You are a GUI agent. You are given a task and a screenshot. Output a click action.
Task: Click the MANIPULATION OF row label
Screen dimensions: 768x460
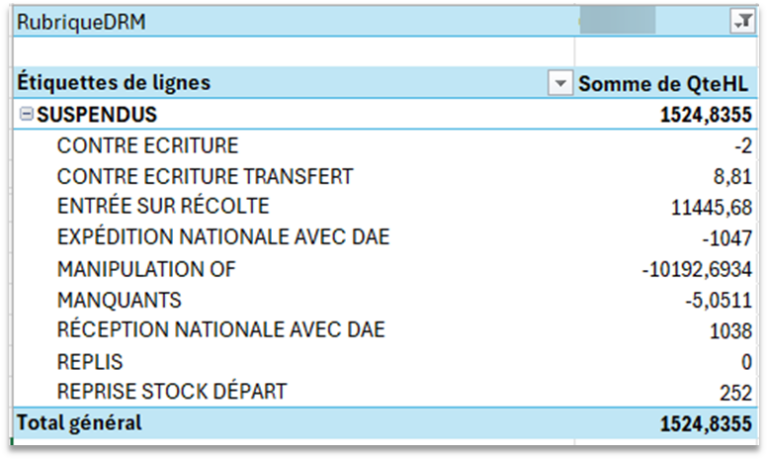coord(146,269)
